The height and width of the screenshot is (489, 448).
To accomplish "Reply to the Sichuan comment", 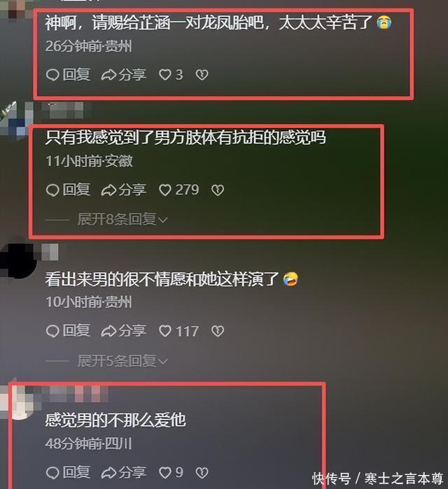I will 68,472.
